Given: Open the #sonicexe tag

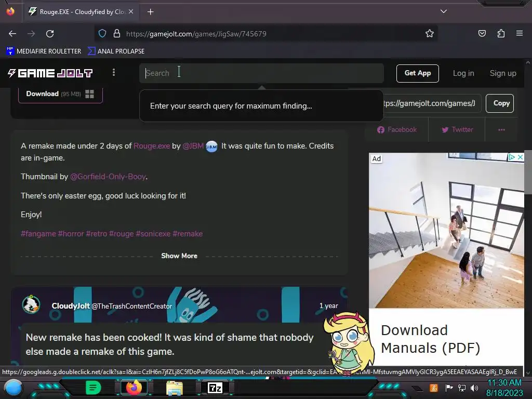Looking at the screenshot, I should click(153, 234).
